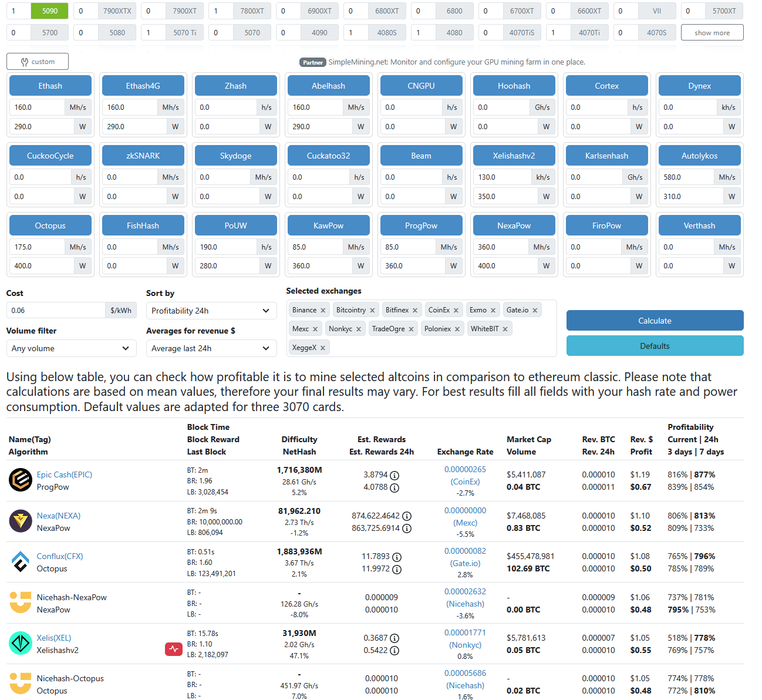This screenshot has height=700, width=762.
Task: Click the Xelis coin logo
Action: 21,643
